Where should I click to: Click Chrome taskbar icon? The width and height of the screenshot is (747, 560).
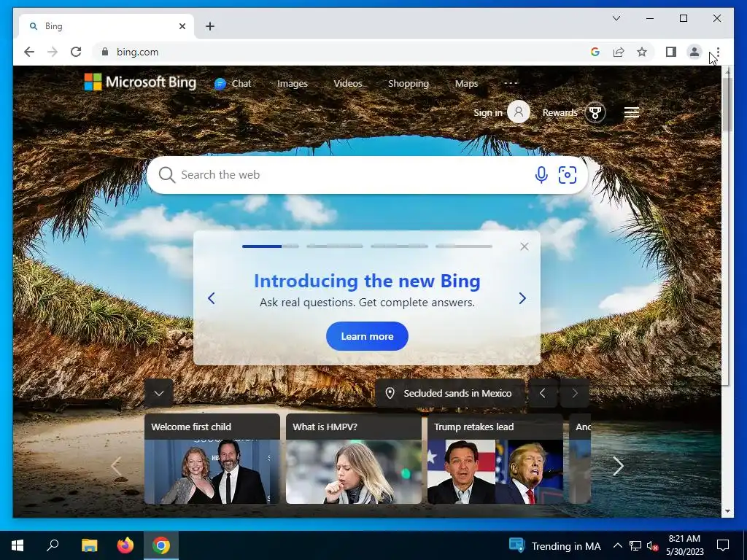click(x=161, y=545)
